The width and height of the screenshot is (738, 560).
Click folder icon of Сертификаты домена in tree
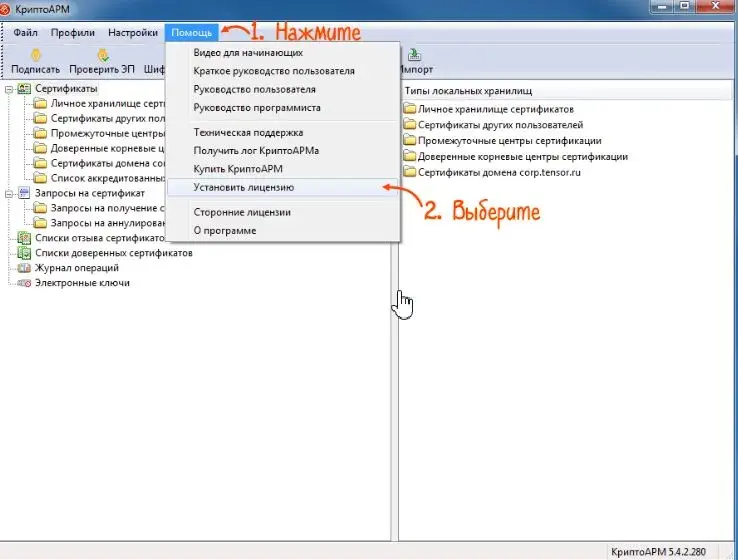point(40,163)
